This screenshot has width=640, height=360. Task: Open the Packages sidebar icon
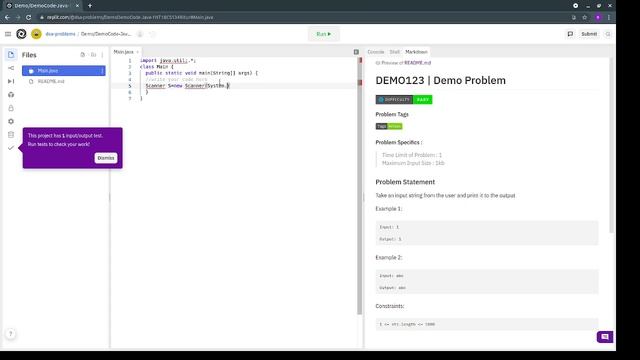11,95
